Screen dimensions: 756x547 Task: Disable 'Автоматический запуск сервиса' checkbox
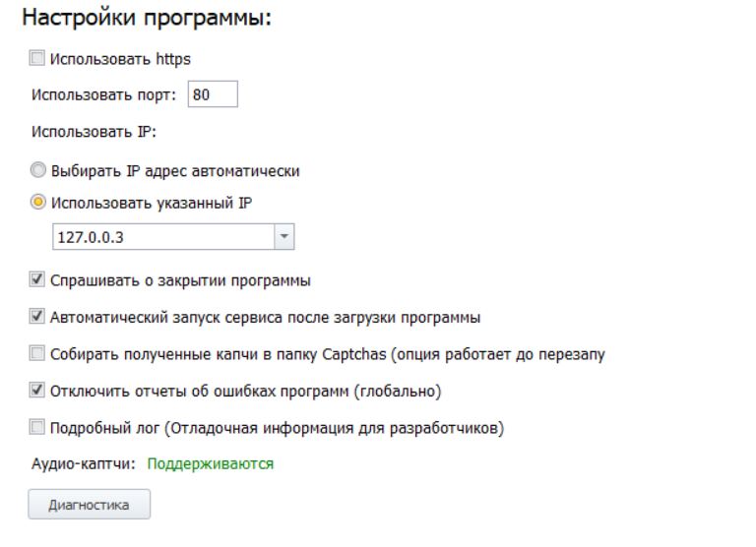(x=36, y=318)
